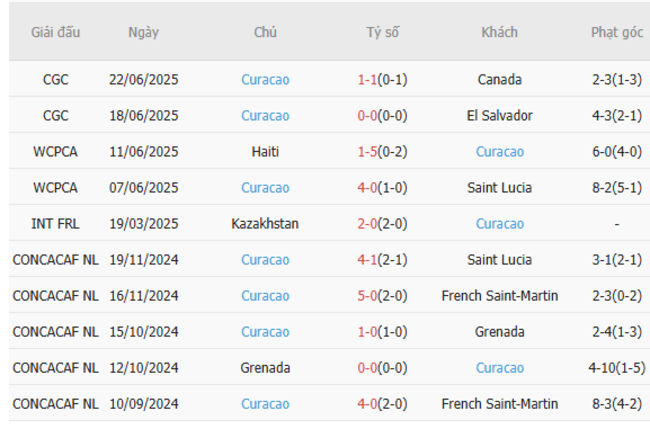Click the 18/06/2025 date cell
Image resolution: width=650 pixels, height=438 pixels.
point(143,115)
